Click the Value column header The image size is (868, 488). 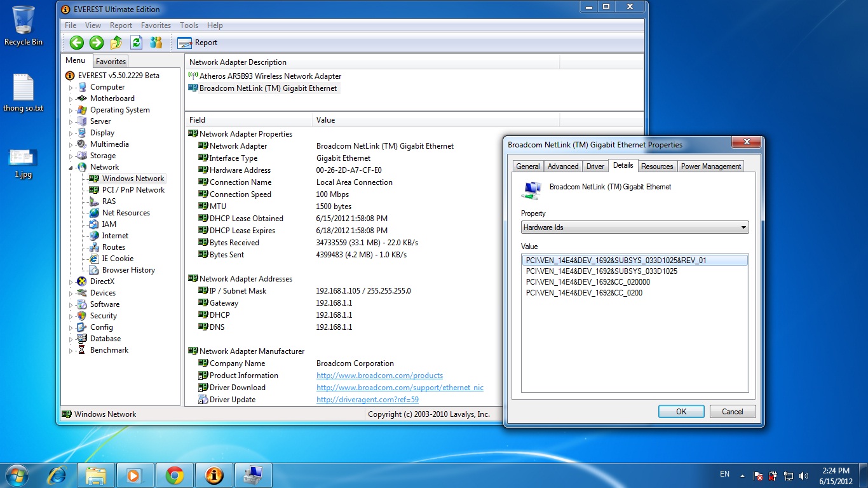click(436, 120)
